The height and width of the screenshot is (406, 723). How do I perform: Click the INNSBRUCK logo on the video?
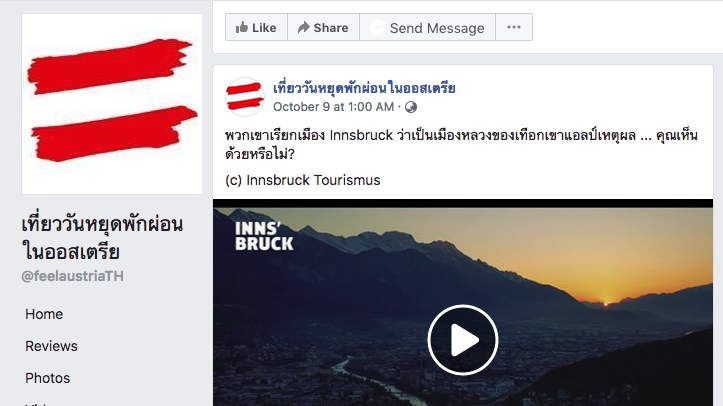point(264,236)
